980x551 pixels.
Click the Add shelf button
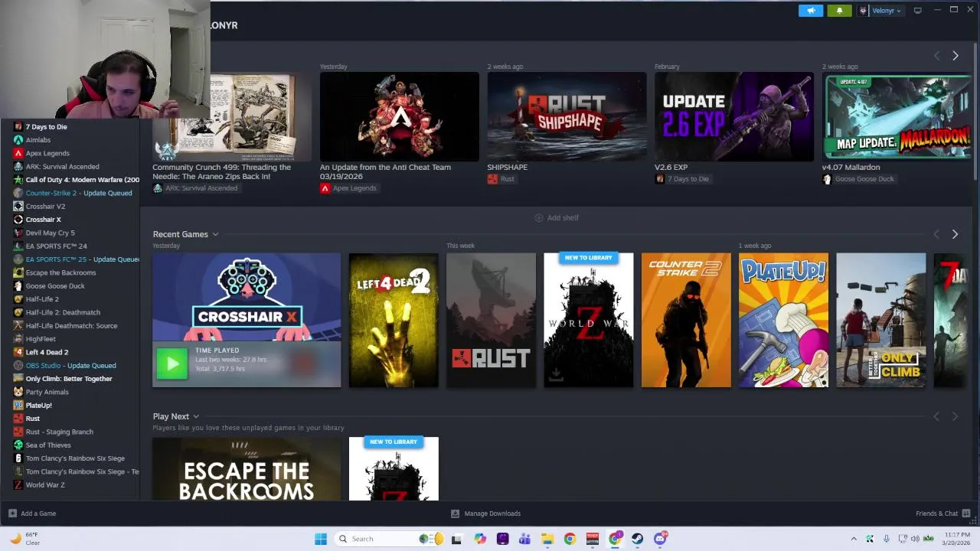coord(556,218)
